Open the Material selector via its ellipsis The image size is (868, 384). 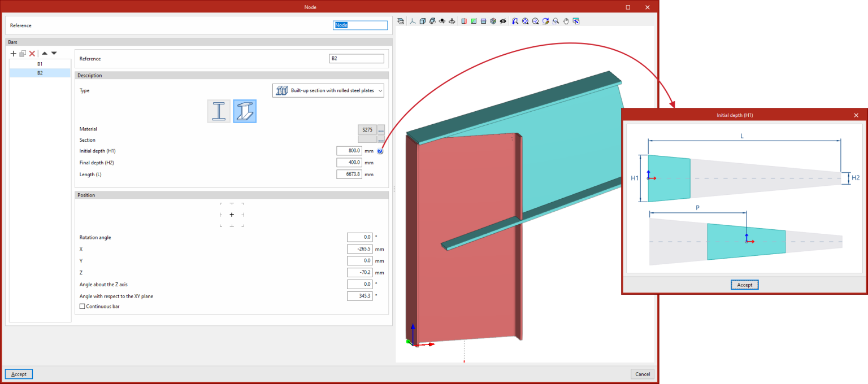(381, 130)
